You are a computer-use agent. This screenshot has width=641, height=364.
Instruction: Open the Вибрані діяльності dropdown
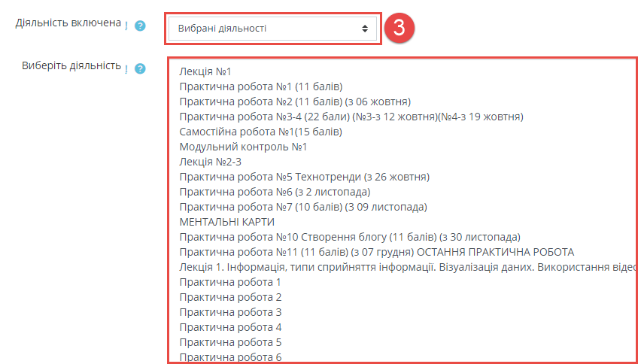pyautogui.click(x=273, y=29)
